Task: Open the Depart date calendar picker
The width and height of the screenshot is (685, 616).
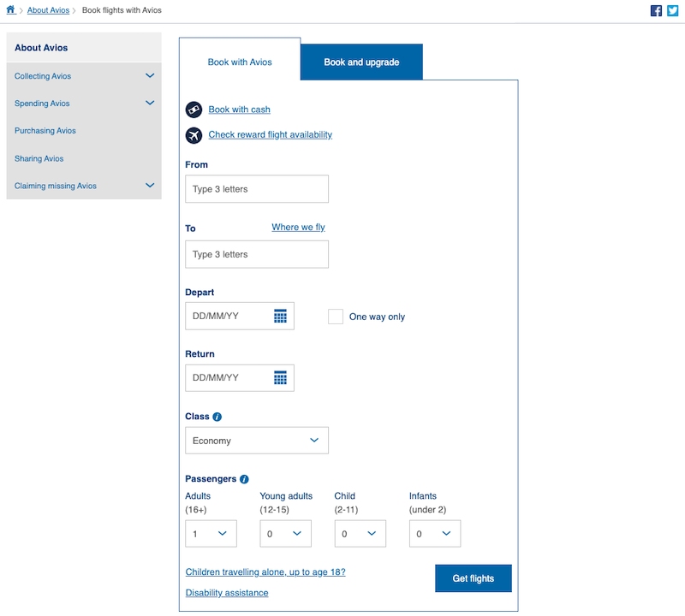Action: pyautogui.click(x=280, y=316)
